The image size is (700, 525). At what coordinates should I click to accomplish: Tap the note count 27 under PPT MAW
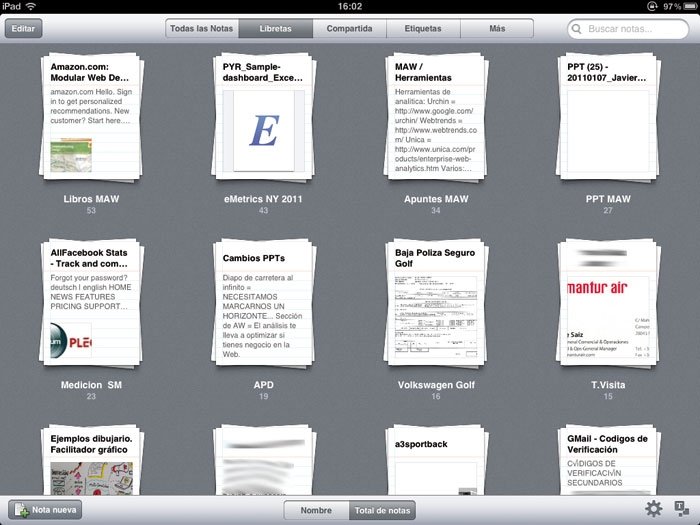pos(608,210)
